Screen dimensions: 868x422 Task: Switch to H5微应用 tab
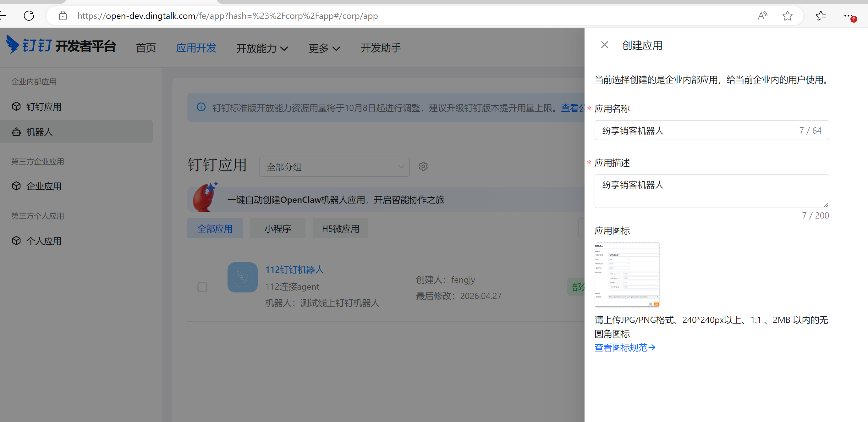click(341, 229)
